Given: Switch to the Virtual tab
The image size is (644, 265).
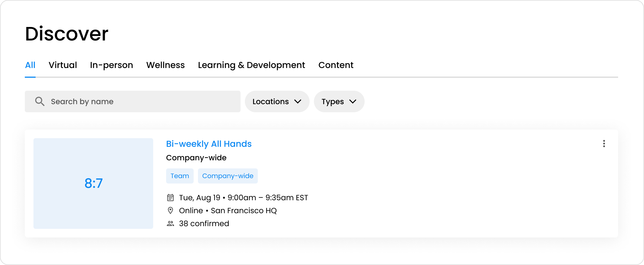Looking at the screenshot, I should click(x=63, y=65).
